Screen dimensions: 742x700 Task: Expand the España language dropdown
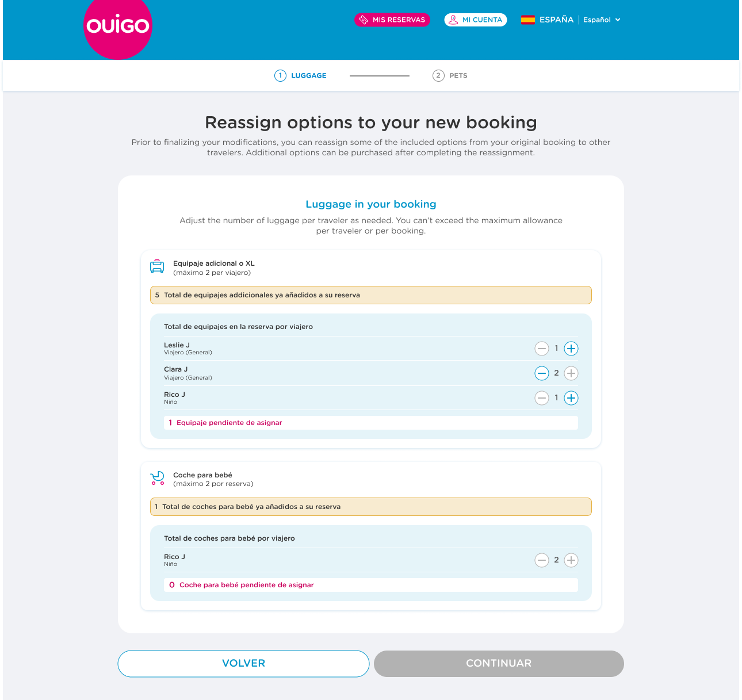(x=571, y=20)
